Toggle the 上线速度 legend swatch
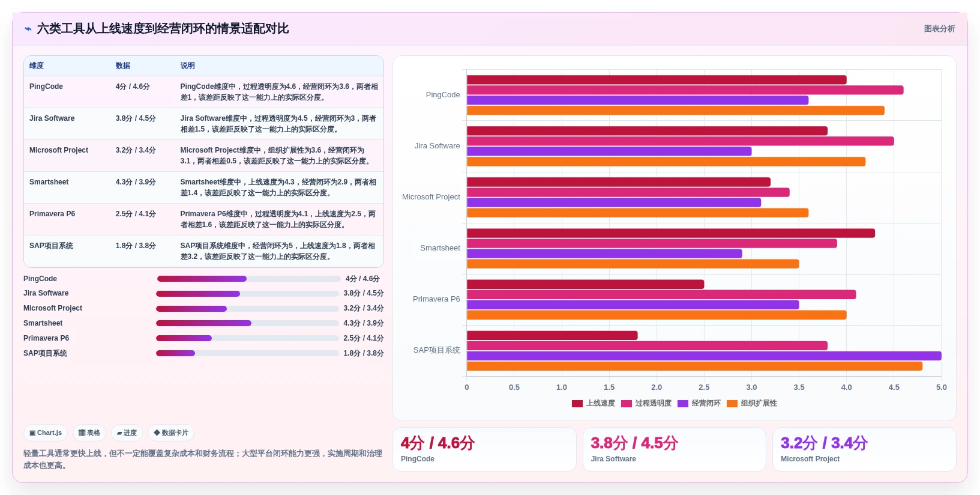Screen dimensions: 980x495 pos(577,404)
